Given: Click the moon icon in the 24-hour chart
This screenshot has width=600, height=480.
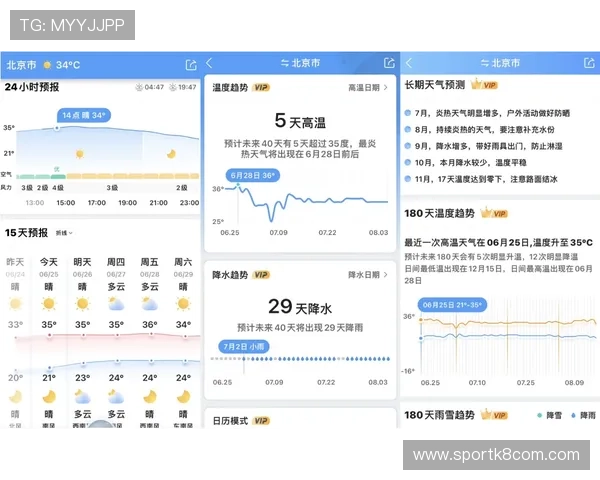Looking at the screenshot, I should 171,154.
